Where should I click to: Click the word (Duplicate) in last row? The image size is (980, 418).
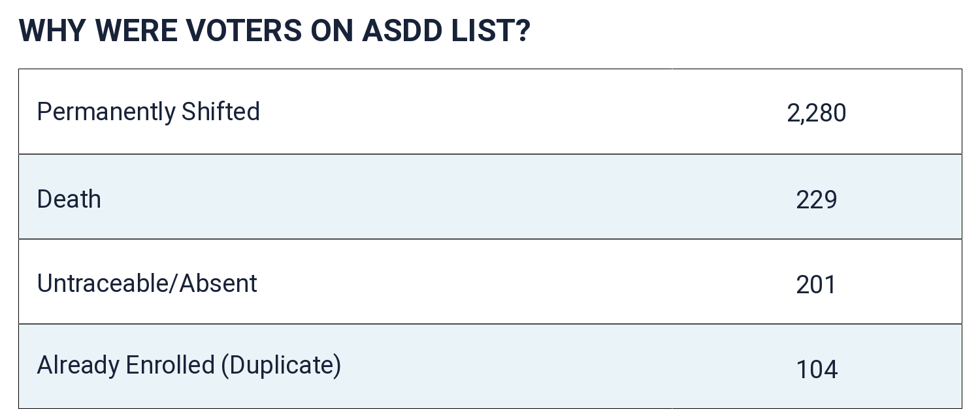(281, 365)
